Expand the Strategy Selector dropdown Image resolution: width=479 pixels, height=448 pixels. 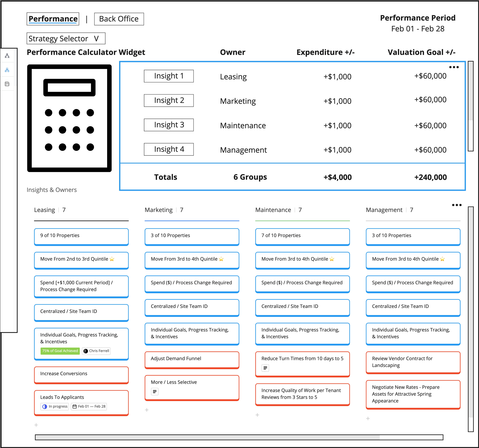click(x=66, y=38)
